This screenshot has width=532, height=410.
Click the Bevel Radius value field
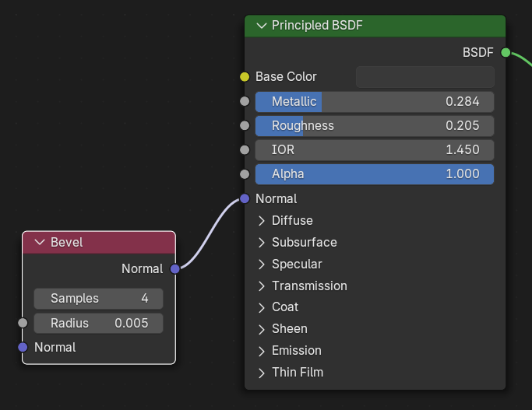coord(98,323)
